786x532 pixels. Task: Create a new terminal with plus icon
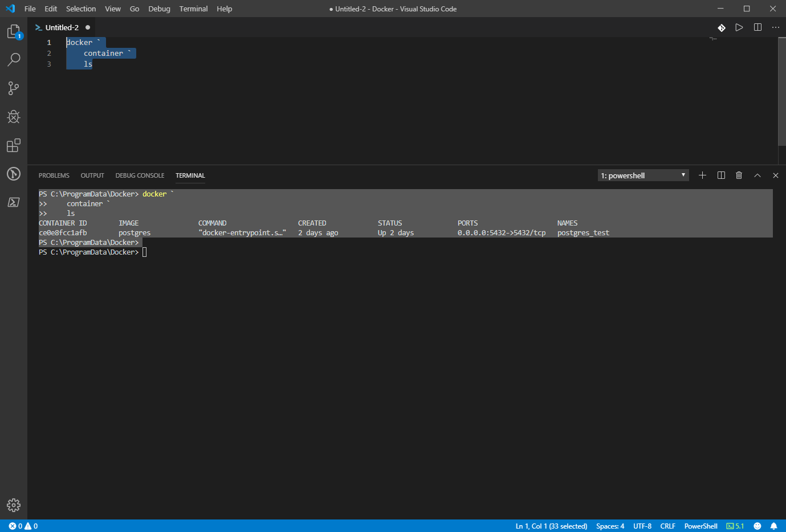click(x=703, y=175)
